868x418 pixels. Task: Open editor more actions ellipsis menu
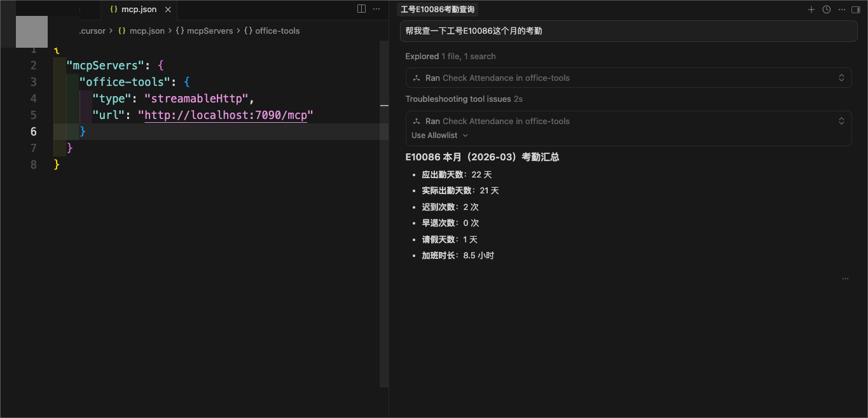(x=376, y=9)
